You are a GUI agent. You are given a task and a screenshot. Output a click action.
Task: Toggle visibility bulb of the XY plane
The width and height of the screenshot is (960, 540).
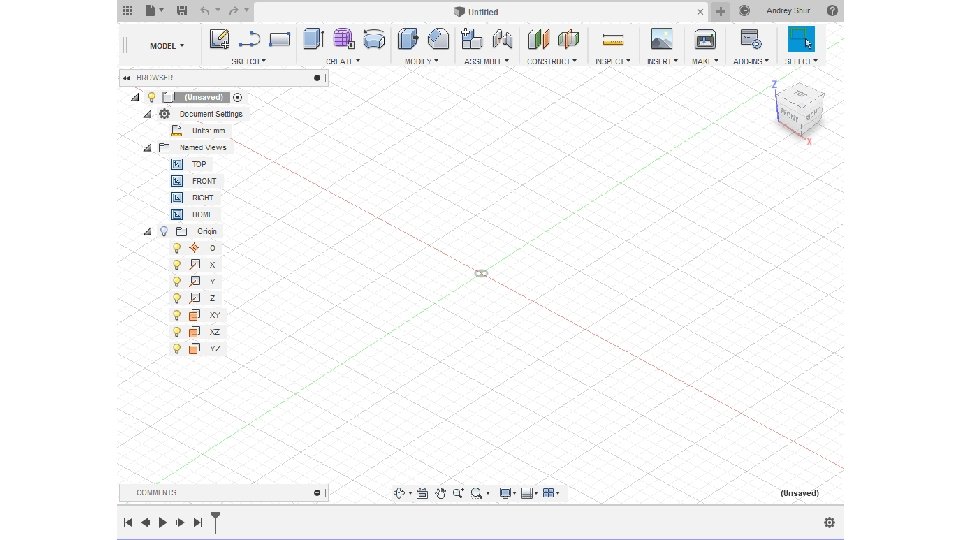[x=177, y=315]
